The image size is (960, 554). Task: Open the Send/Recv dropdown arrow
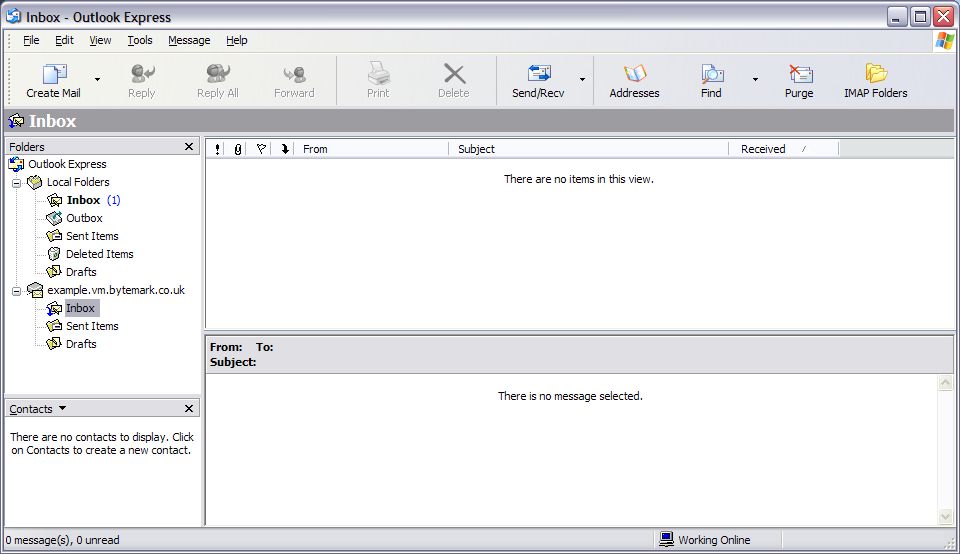pos(582,80)
